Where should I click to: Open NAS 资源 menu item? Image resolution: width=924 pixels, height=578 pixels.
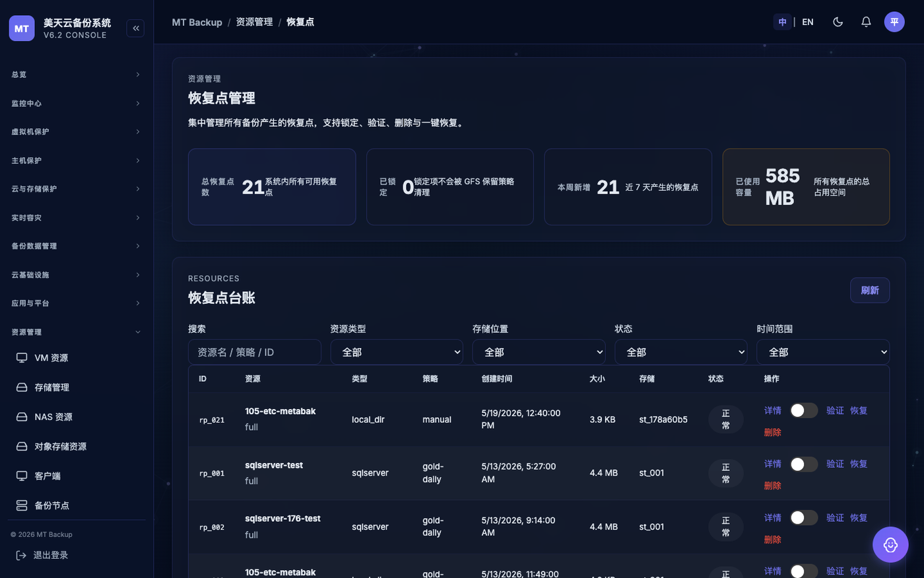[77, 417]
